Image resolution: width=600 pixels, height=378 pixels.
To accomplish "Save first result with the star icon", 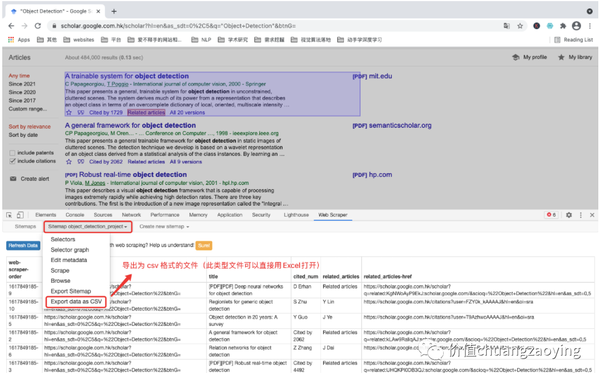I will [69, 112].
